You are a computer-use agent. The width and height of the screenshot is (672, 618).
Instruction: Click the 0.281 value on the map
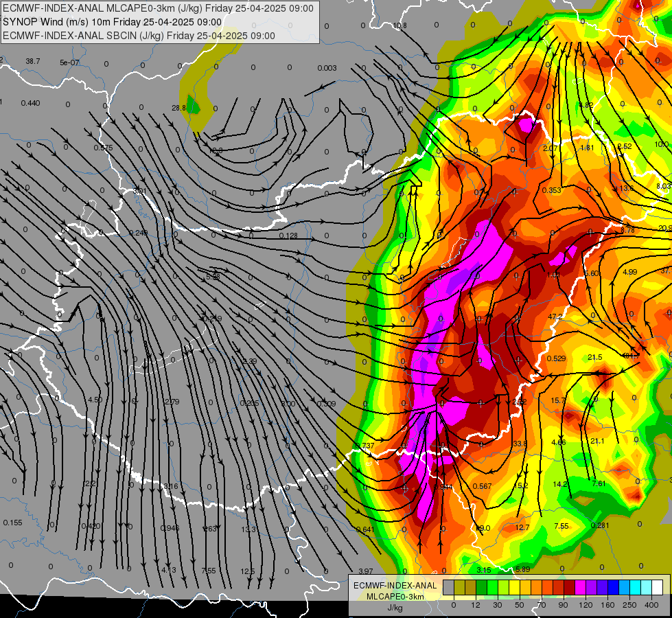(x=600, y=525)
